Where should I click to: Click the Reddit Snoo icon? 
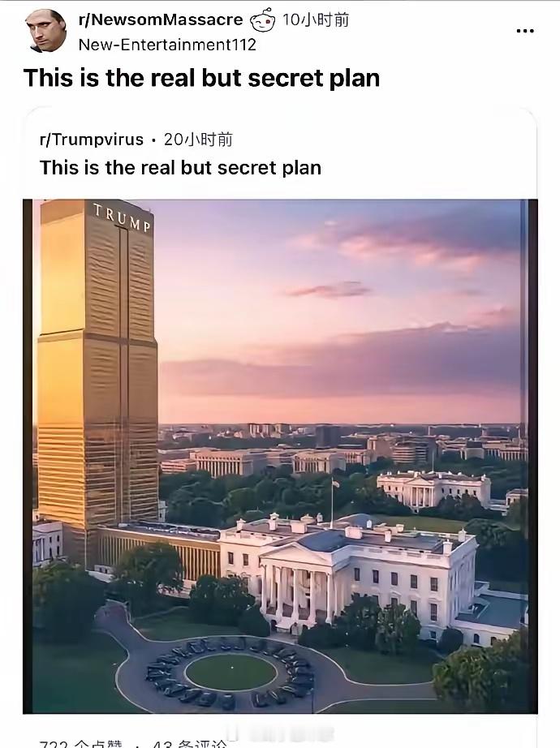click(x=262, y=20)
